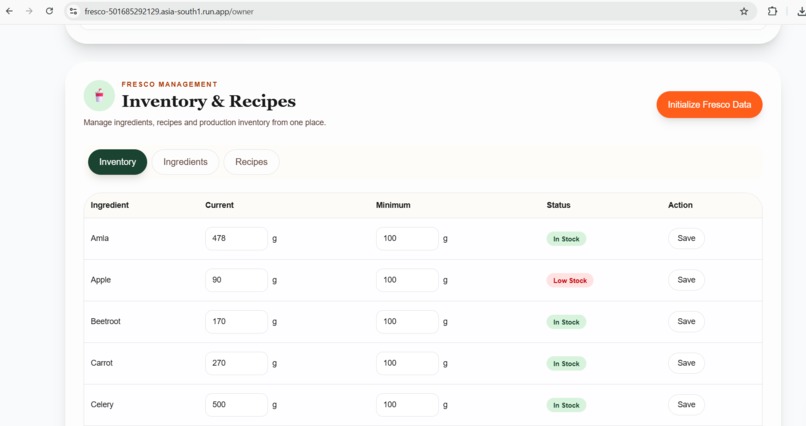The height and width of the screenshot is (426, 806).
Task: Edit Carrot current quantity field
Action: (x=236, y=363)
